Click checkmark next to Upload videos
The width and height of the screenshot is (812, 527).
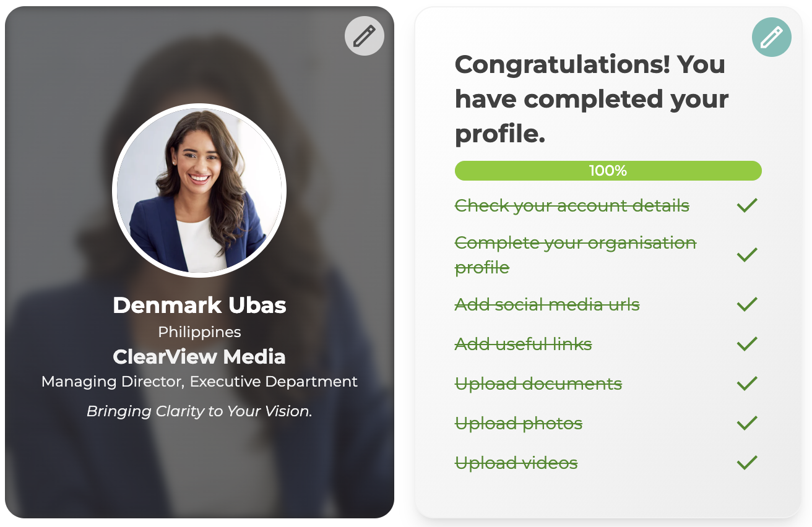[747, 463]
